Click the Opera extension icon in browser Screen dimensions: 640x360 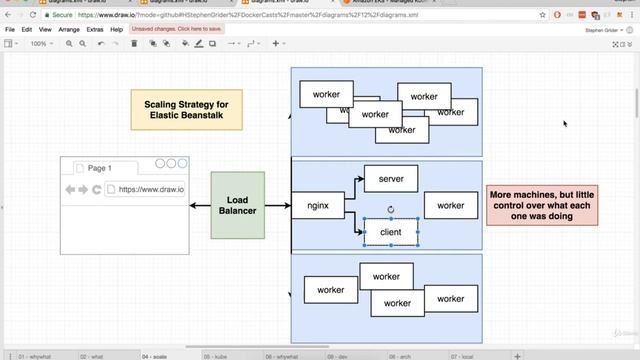(557, 15)
